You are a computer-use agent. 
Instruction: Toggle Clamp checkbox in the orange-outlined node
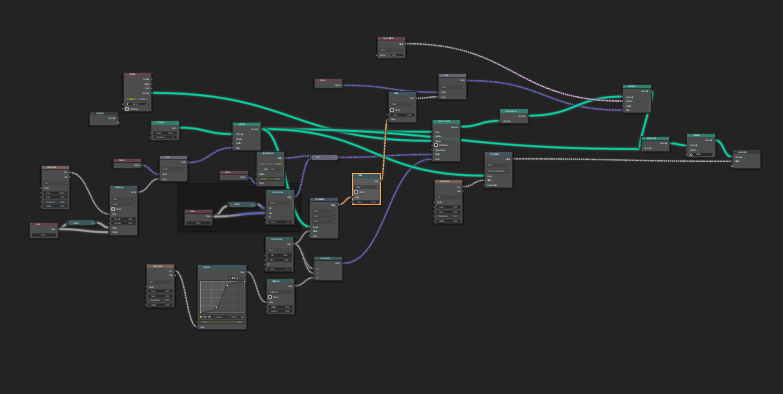coord(356,192)
